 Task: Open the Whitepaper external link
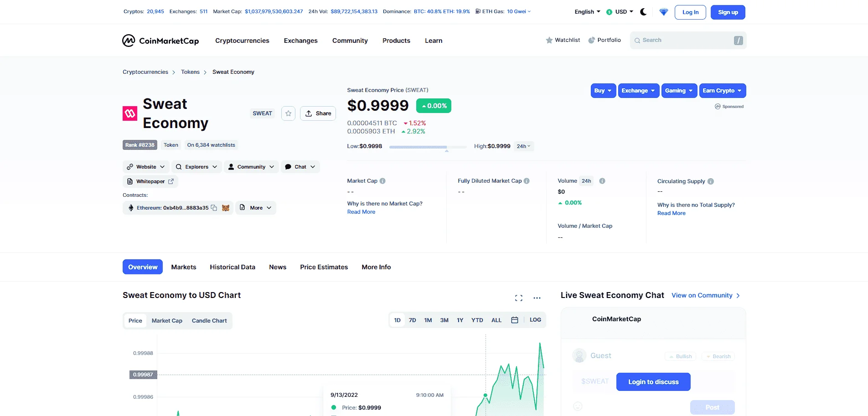[150, 181]
